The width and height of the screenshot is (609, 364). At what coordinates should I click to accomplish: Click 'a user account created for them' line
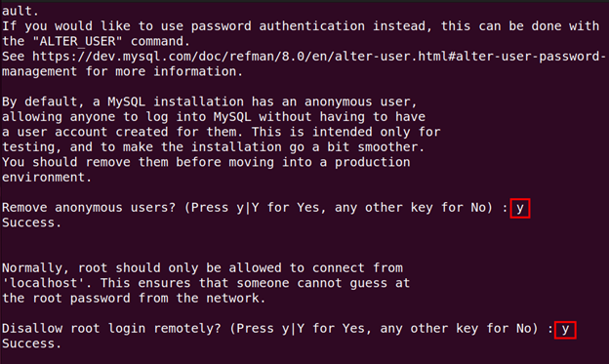tap(221, 132)
